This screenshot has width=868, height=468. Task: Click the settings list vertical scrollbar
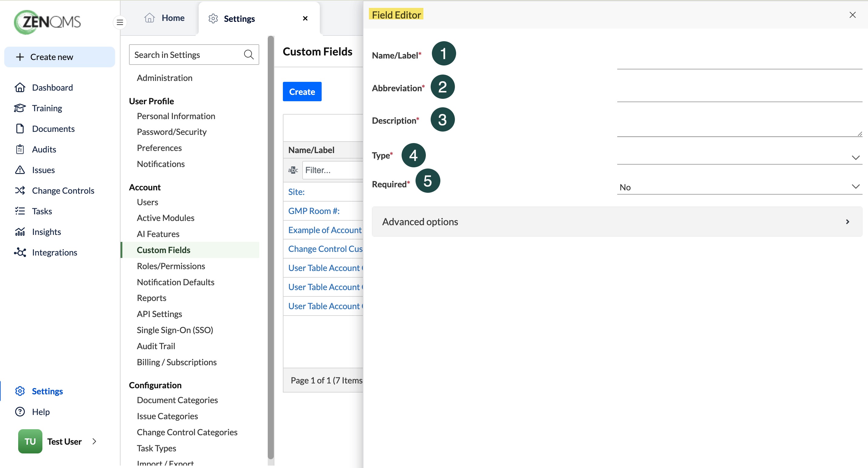tap(270, 248)
